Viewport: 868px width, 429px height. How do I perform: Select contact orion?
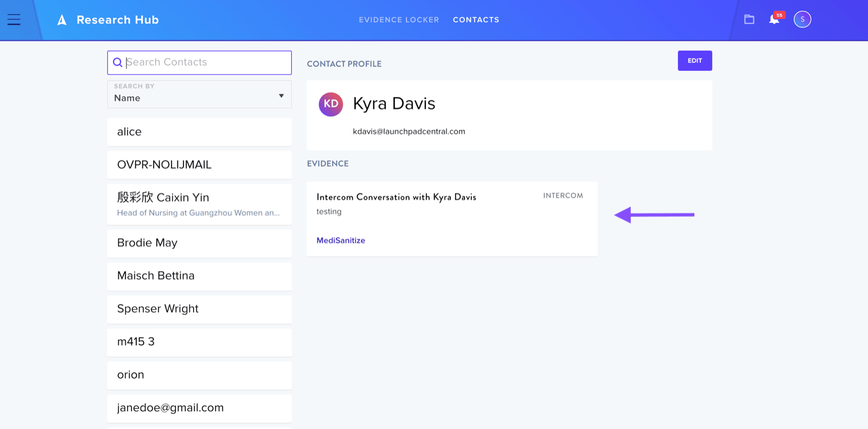199,375
